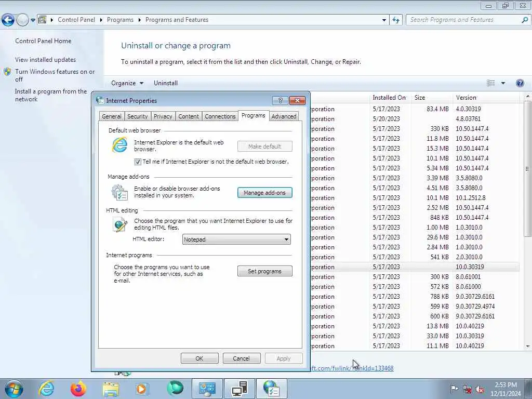Open Firefox from the taskbar
This screenshot has height=399, width=532.
coord(78,389)
